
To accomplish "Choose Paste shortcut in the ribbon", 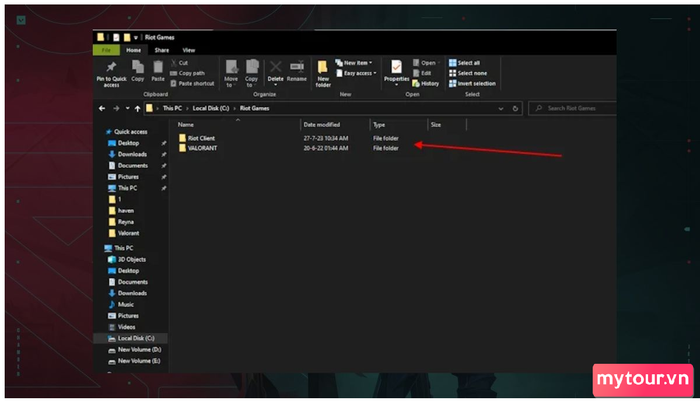I will [192, 84].
